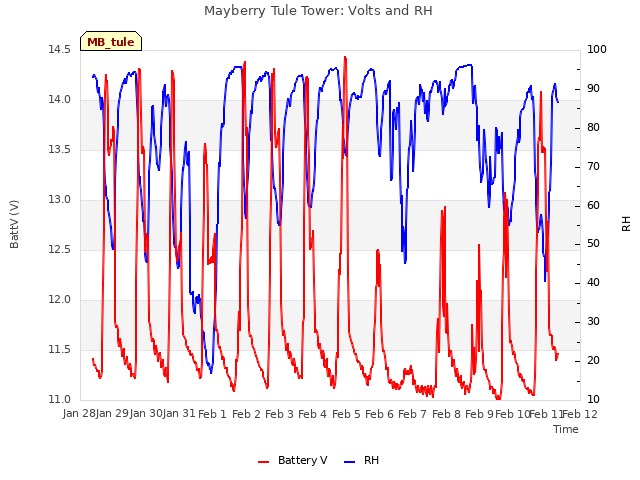Click the chart title text
This screenshot has height=480, width=640.
[x=318, y=11]
